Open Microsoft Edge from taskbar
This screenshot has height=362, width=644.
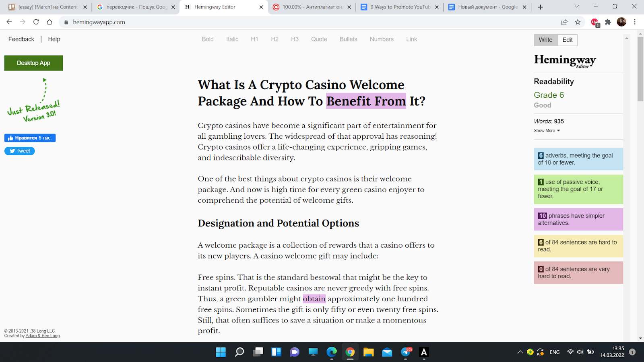click(332, 352)
